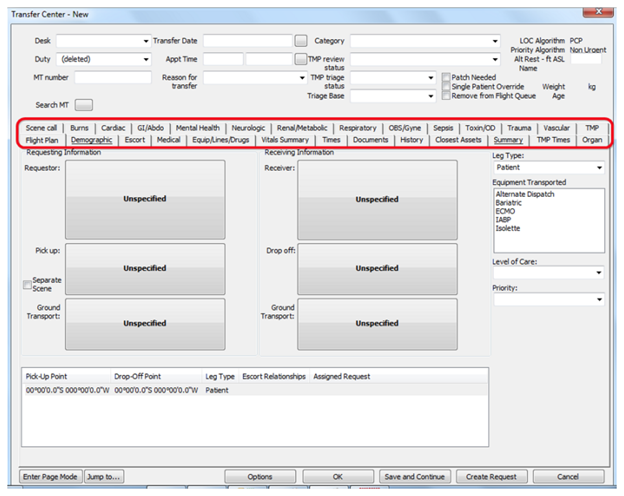Expand the TMP triage status dropdown
624x496 pixels.
[393, 78]
